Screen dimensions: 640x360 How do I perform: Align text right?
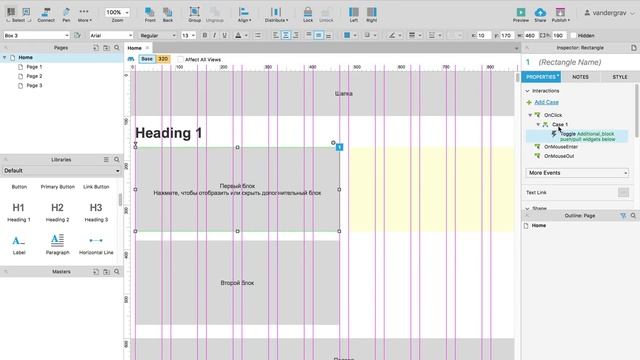coord(296,36)
